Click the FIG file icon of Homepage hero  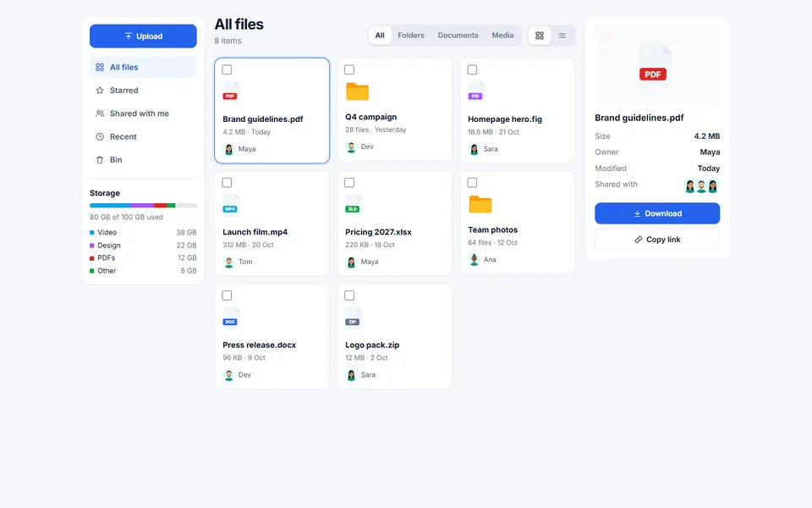pos(476,91)
